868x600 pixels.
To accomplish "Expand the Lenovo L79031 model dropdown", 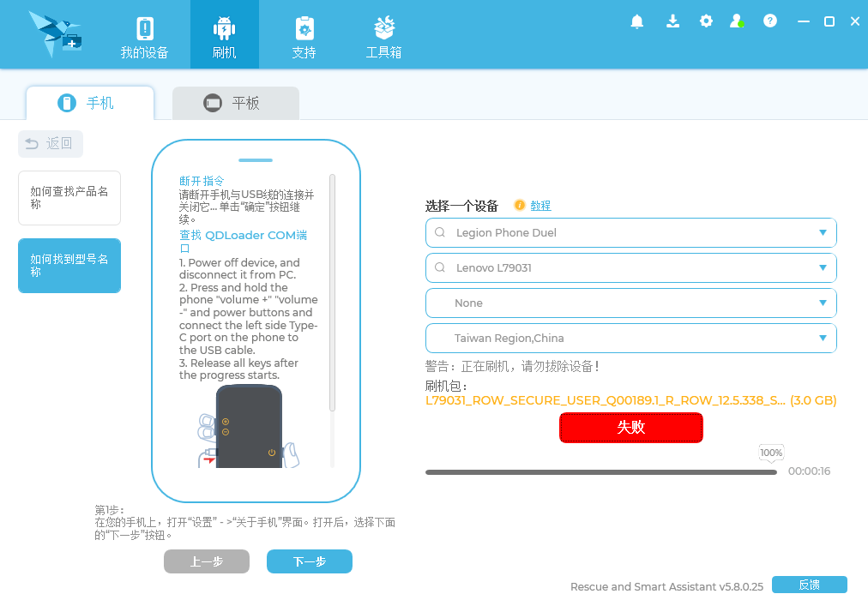I will coord(823,267).
